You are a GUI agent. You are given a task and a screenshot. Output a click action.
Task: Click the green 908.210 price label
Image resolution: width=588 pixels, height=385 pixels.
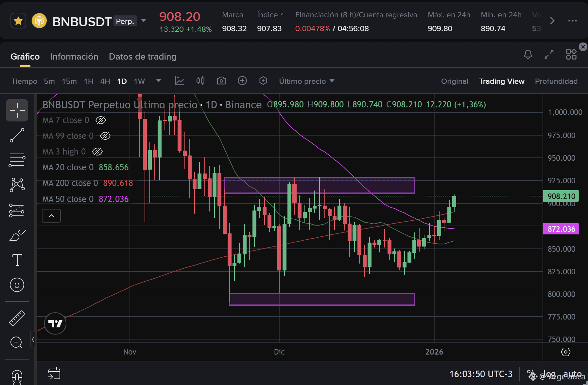(561, 196)
